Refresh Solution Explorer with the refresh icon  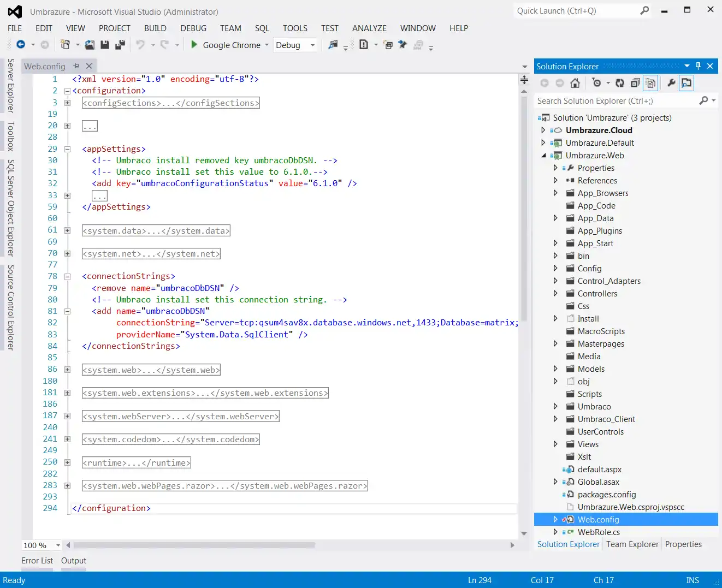[620, 83]
